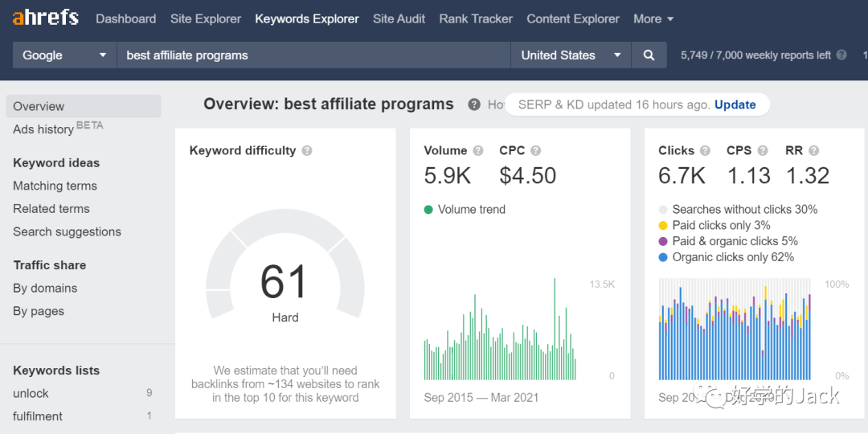Click help icon beside Overview title
The width and height of the screenshot is (868, 434).
(x=474, y=104)
